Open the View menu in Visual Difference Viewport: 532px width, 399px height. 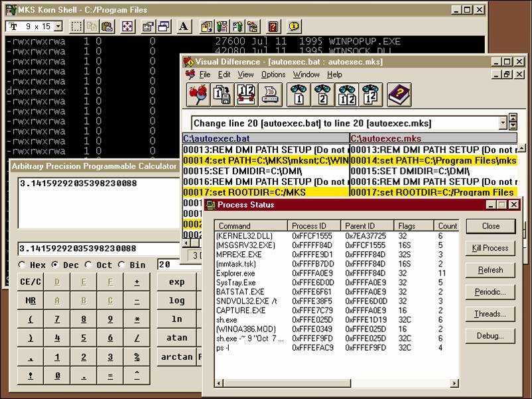tap(245, 74)
